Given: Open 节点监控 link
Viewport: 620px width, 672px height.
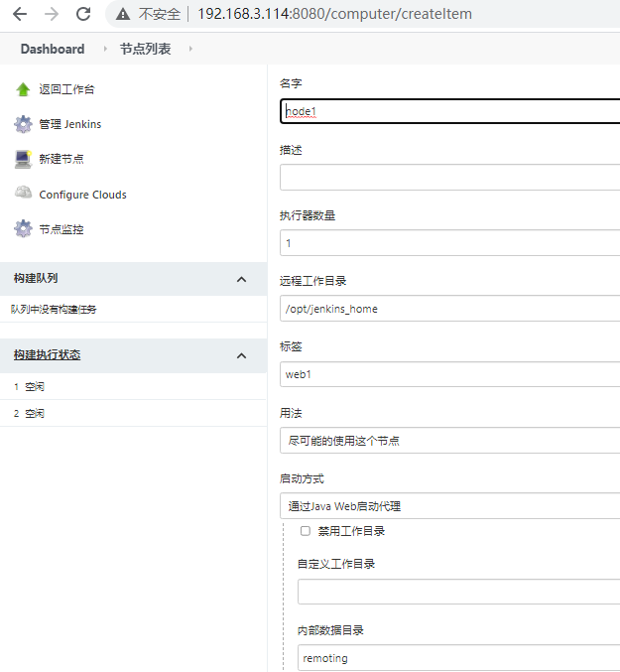Looking at the screenshot, I should 62,229.
